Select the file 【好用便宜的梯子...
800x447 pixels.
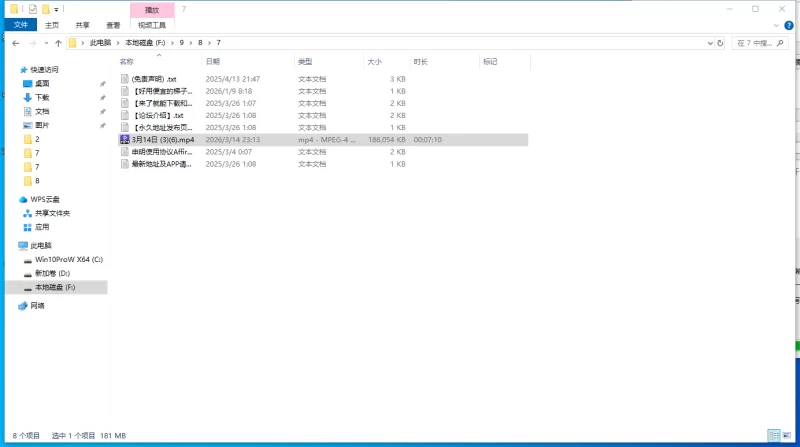point(162,91)
